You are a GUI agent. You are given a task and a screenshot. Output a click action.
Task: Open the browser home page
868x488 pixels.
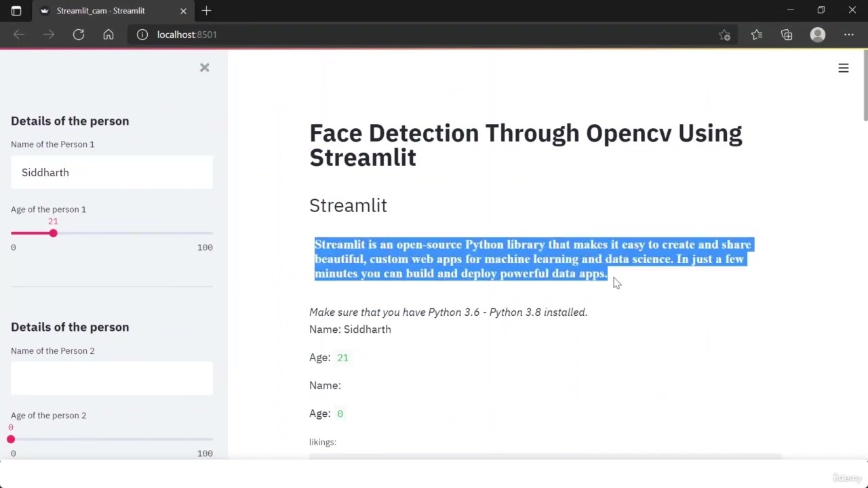click(x=108, y=35)
